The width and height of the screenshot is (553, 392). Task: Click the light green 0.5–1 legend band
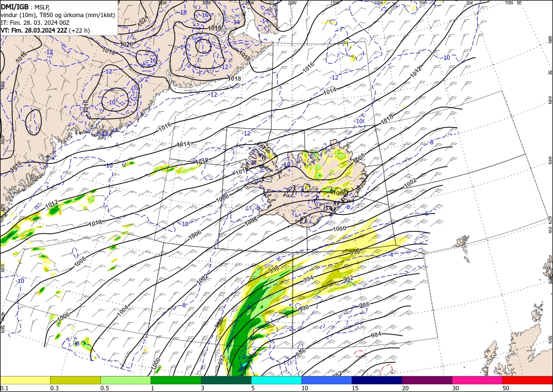pyautogui.click(x=126, y=380)
